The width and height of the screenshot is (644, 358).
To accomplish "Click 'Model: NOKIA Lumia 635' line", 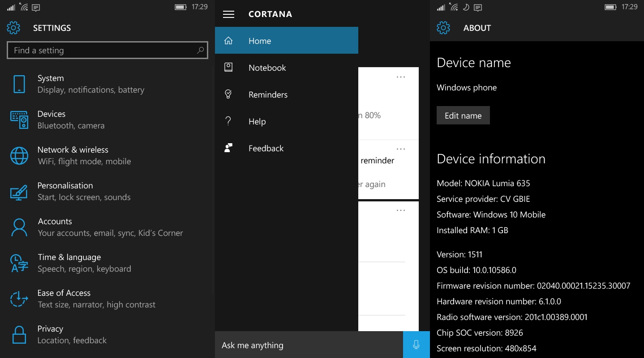I will (483, 183).
